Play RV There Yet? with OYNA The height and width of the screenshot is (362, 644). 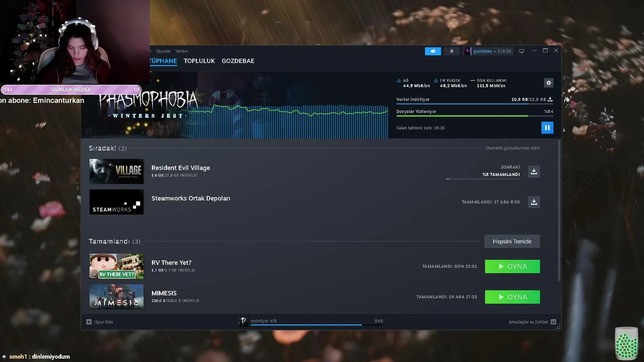click(x=512, y=266)
